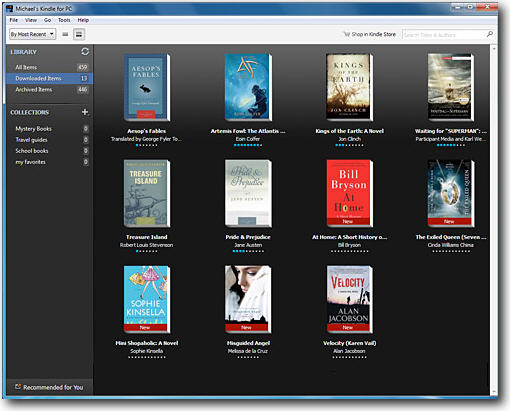The height and width of the screenshot is (411, 510).
Task: Click the shopping cart icon
Action: 347,34
